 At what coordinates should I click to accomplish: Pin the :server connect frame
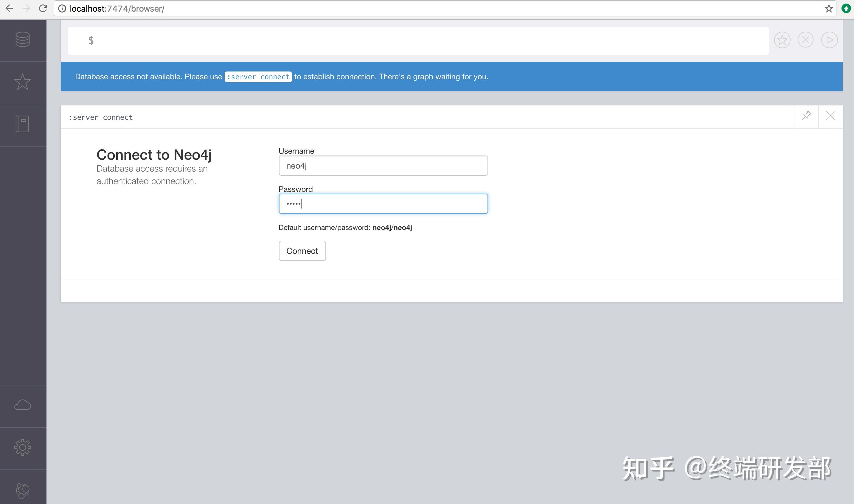pyautogui.click(x=806, y=116)
